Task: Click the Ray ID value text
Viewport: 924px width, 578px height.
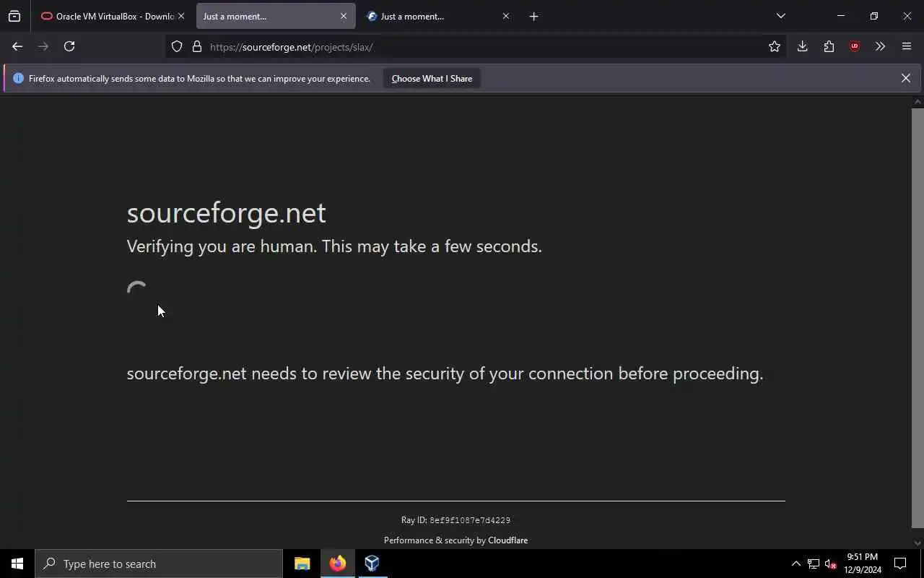Action: [470, 520]
